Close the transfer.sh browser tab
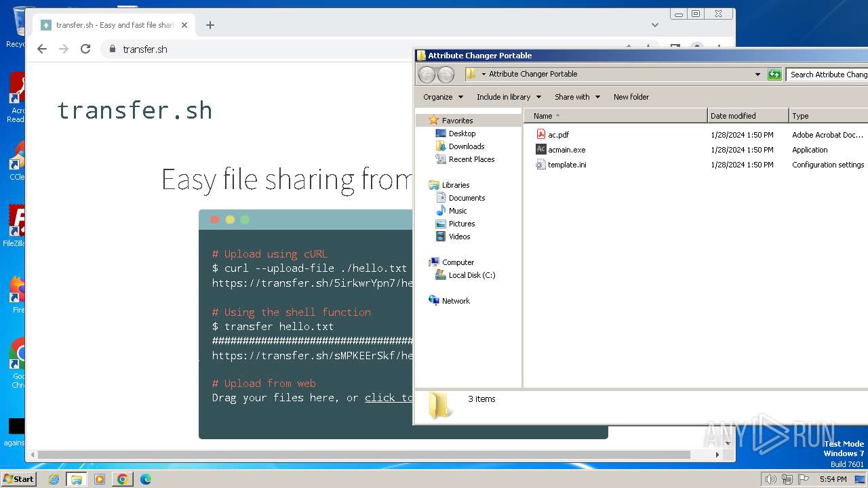This screenshot has width=868, height=488. click(x=184, y=25)
